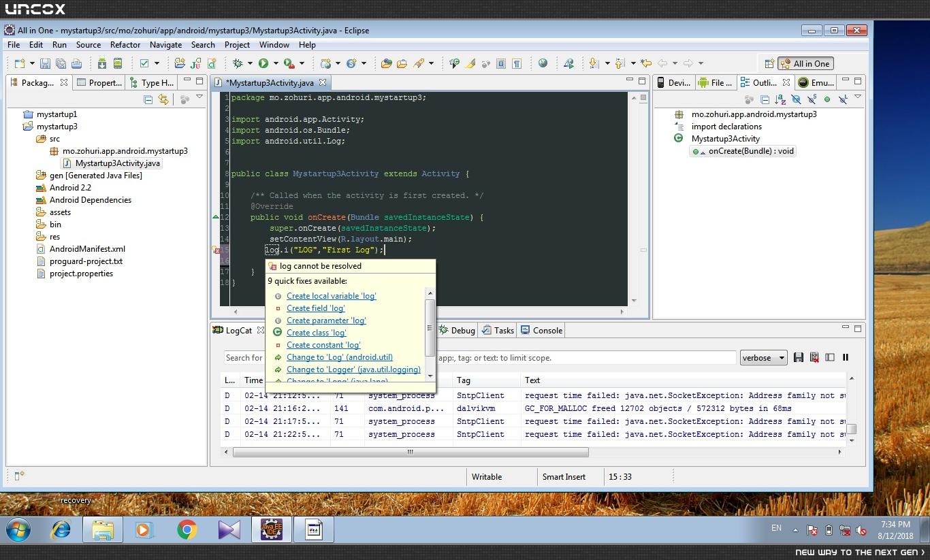Click the Open Task folder icon
The width and height of the screenshot is (930, 560).
(402, 63)
